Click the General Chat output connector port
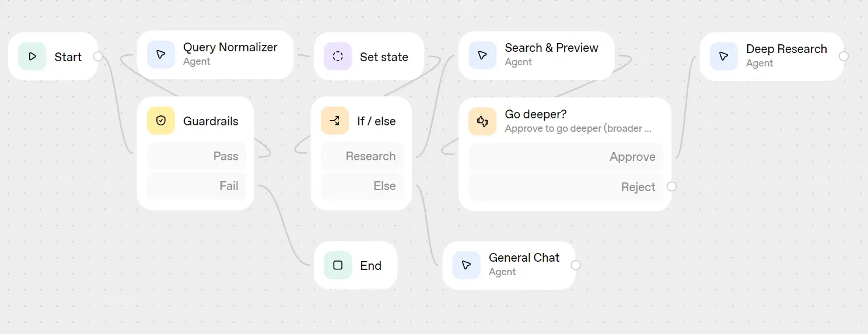868x334 pixels. 576,265
